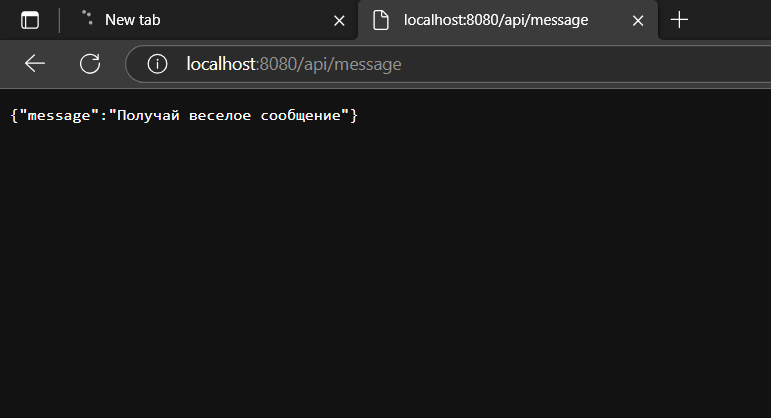Image resolution: width=771 pixels, height=418 pixels.
Task: Click the word "веселое" in response
Action: [x=221, y=116]
